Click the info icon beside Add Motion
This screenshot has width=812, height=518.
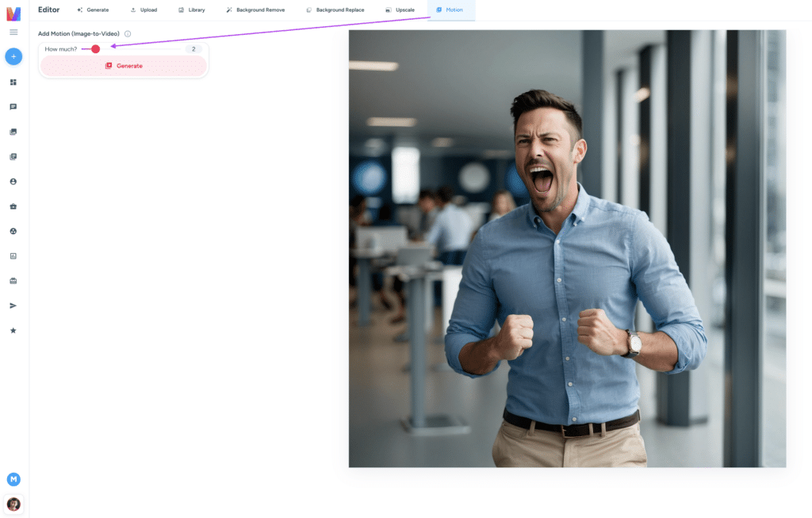pos(128,33)
